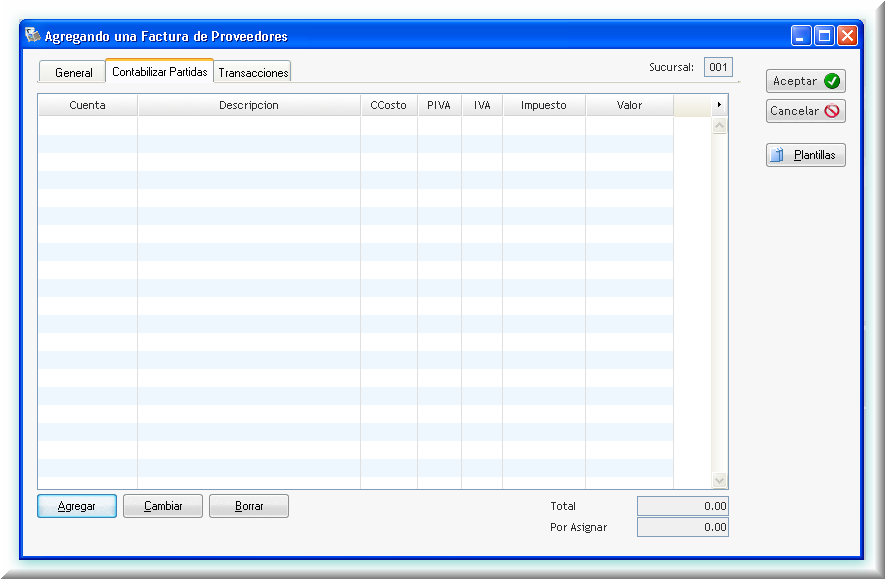Switch to the Transacciones tab

253,72
